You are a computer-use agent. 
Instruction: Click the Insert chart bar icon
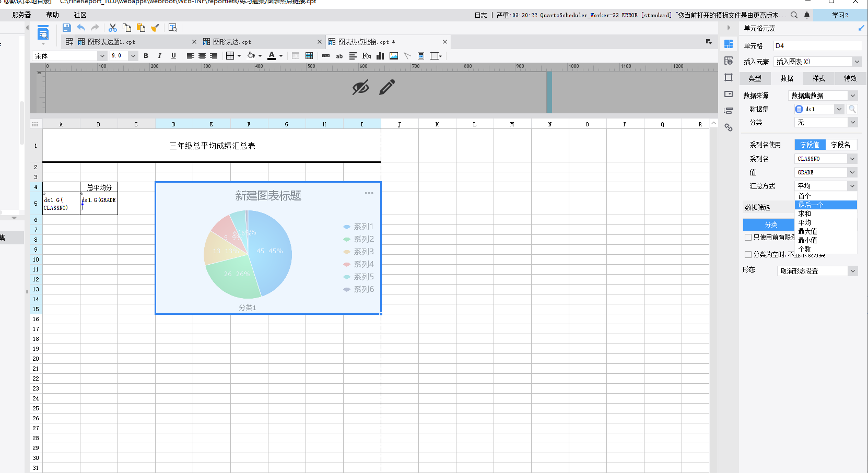click(380, 56)
